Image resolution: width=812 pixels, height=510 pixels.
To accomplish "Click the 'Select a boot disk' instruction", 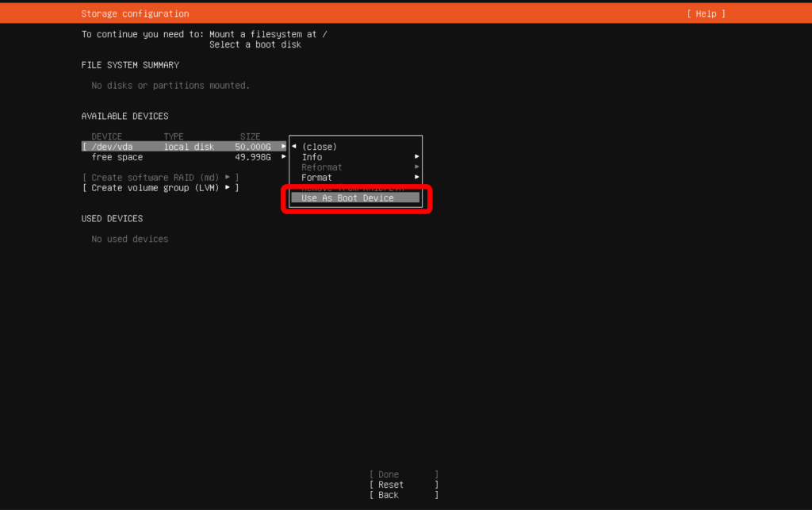I will 255,44.
